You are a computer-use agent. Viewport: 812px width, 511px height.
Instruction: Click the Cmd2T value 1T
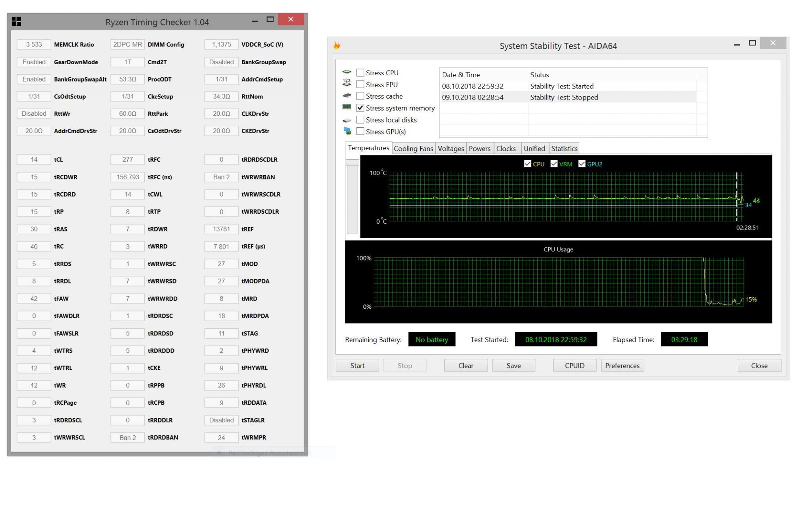pos(127,62)
